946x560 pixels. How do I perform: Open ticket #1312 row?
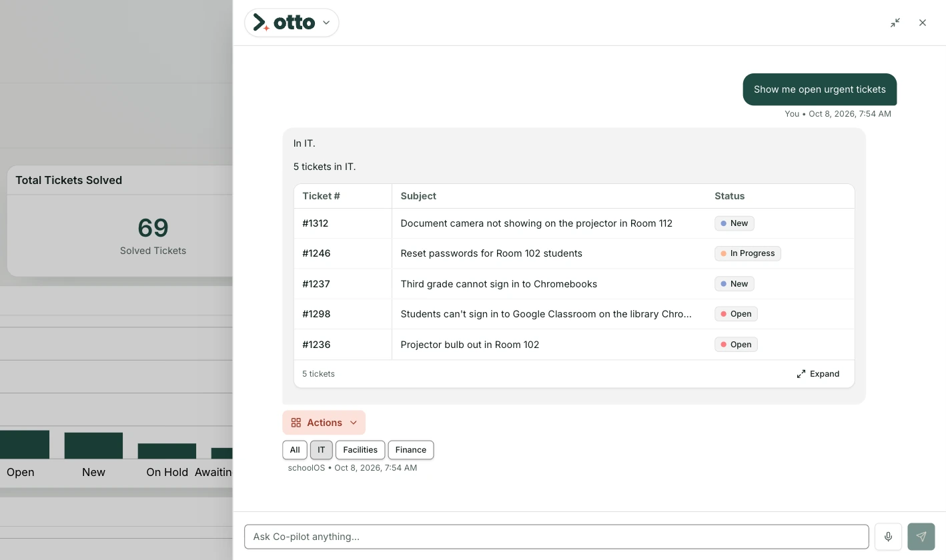tap(574, 223)
